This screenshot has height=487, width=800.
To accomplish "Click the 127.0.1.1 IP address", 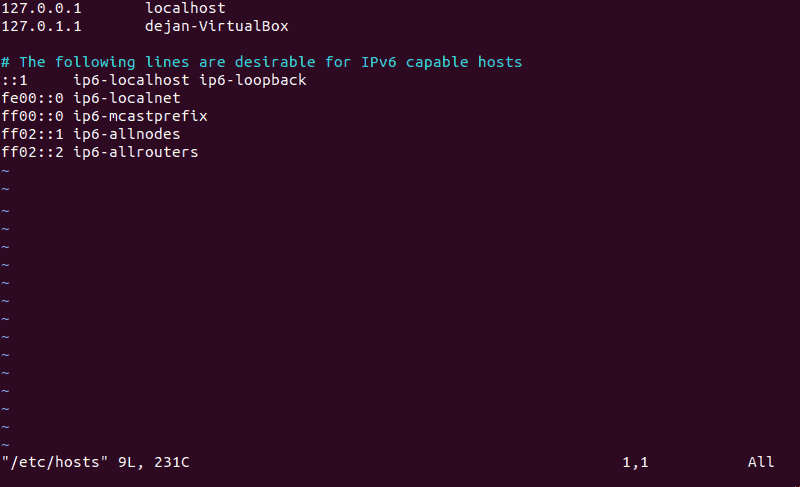I will [x=40, y=26].
